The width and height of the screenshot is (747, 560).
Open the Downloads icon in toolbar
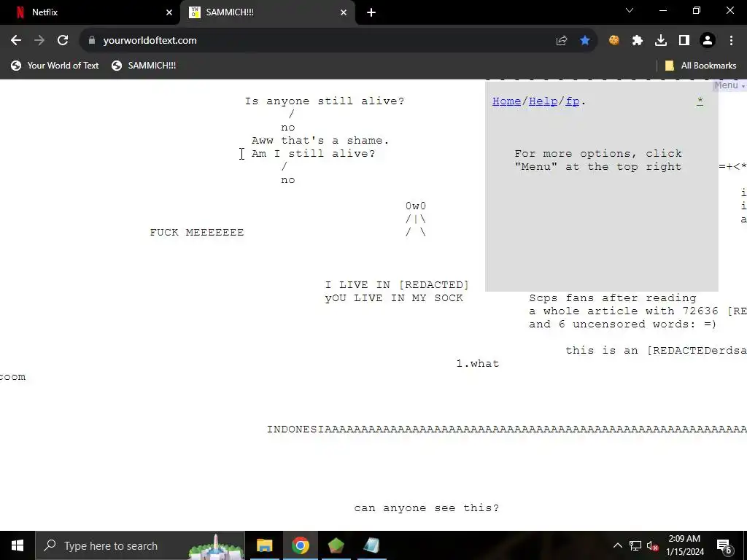coord(661,41)
